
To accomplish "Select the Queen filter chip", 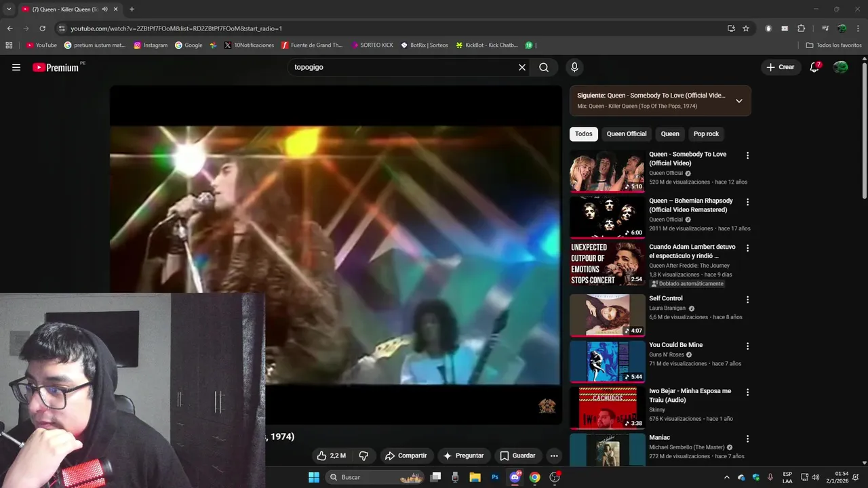I will tap(670, 134).
